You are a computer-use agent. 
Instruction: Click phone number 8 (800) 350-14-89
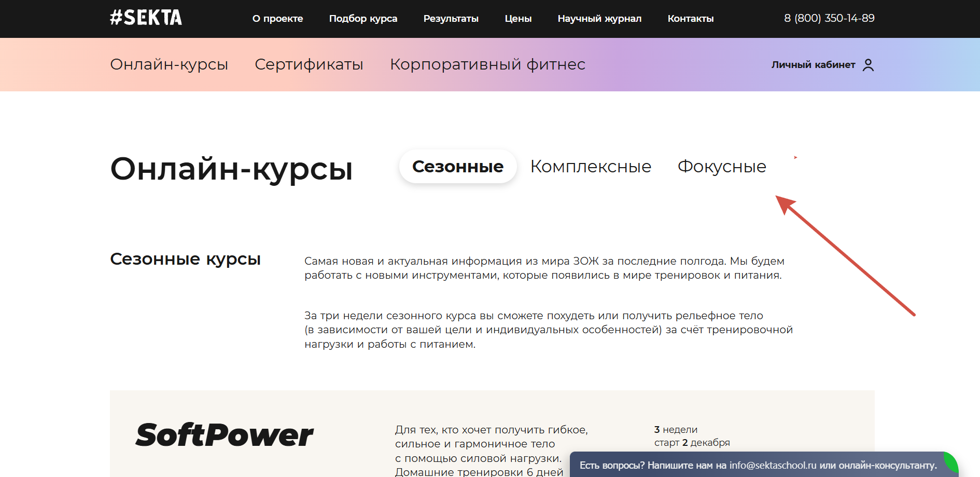point(829,18)
